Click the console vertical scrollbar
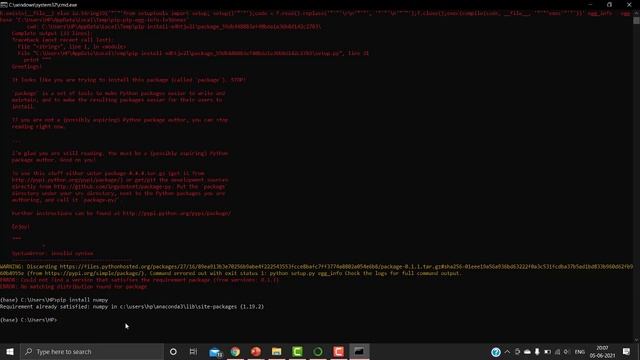Viewport: 640px width, 360px height. 636,176
